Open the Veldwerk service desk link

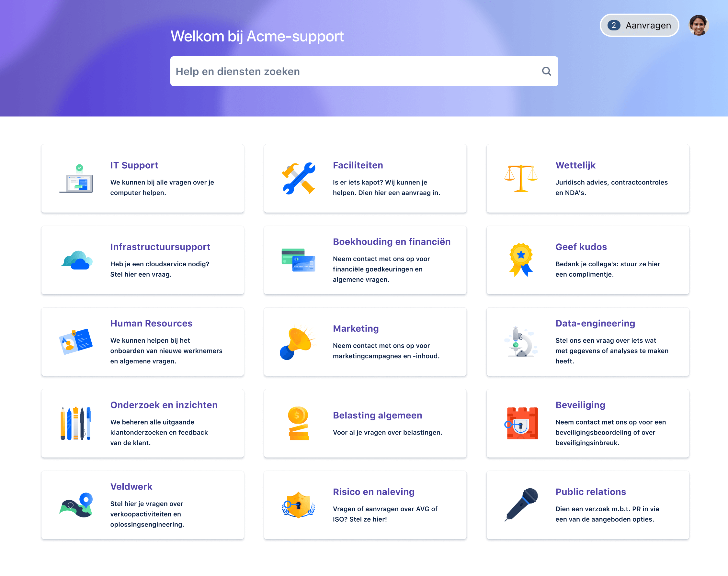tap(131, 487)
